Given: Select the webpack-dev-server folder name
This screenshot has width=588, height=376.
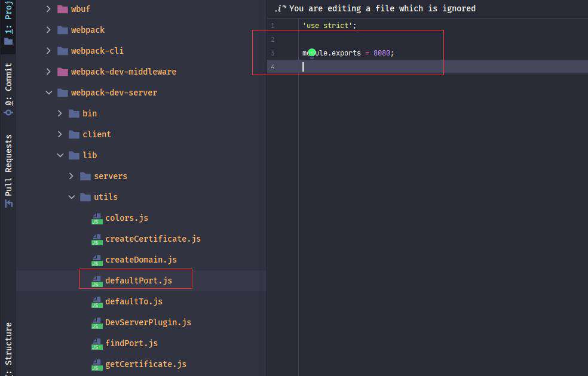Looking at the screenshot, I should tap(114, 93).
